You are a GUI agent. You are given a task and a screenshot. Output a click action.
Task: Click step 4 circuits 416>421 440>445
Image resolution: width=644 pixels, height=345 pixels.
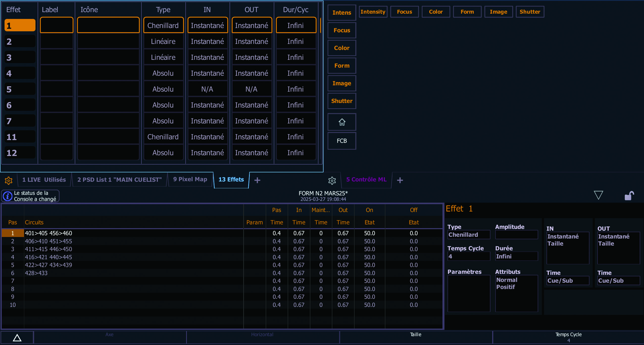point(48,257)
